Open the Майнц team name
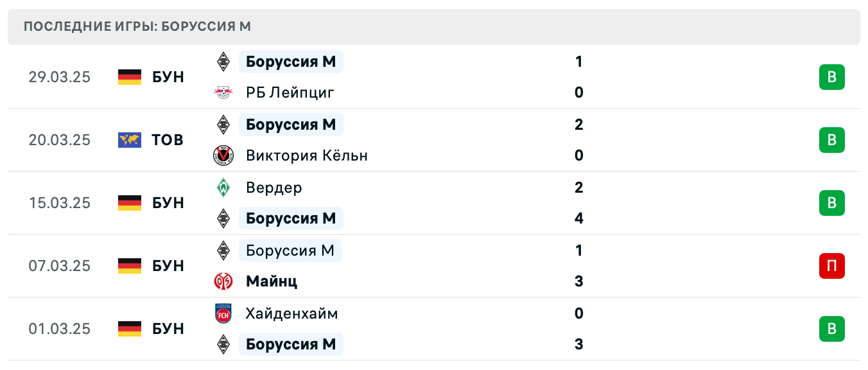This screenshot has height=370, width=868. (x=271, y=281)
